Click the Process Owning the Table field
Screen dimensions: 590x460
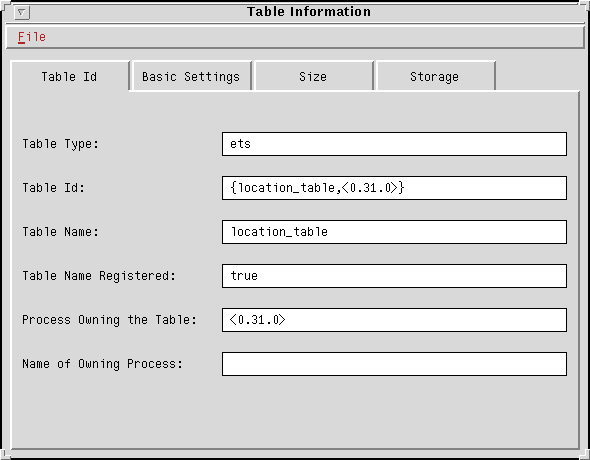pyautogui.click(x=394, y=320)
